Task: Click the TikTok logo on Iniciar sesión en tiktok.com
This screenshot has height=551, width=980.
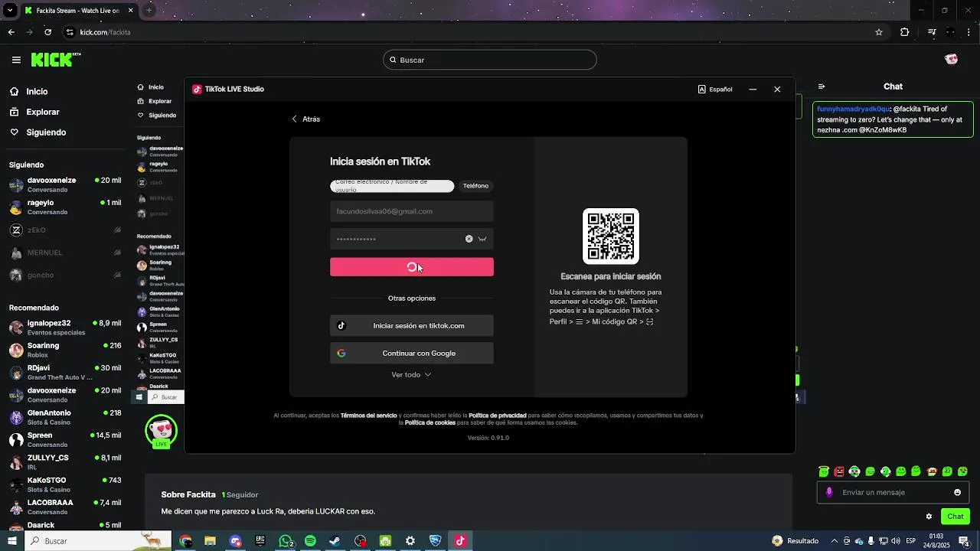Action: (341, 325)
